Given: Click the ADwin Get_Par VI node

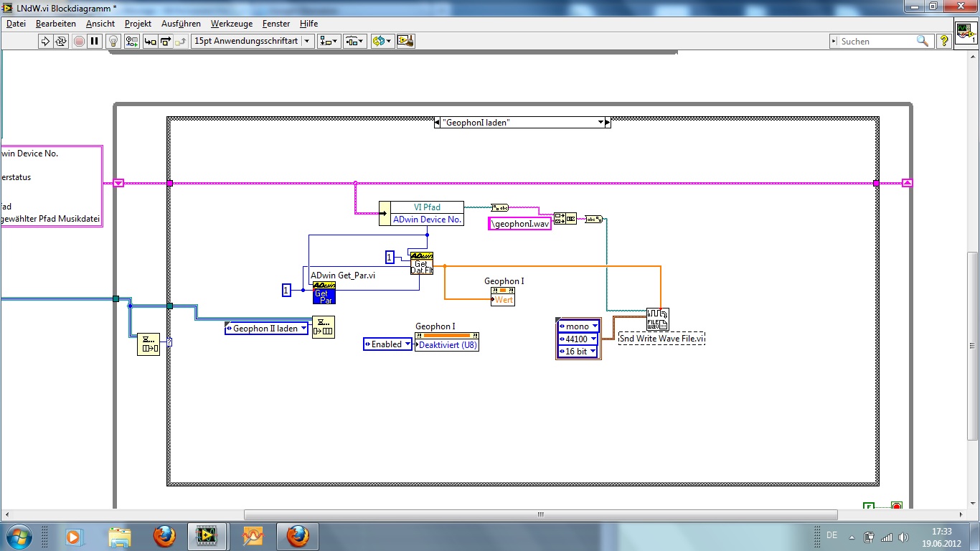Looking at the screenshot, I should [x=324, y=293].
